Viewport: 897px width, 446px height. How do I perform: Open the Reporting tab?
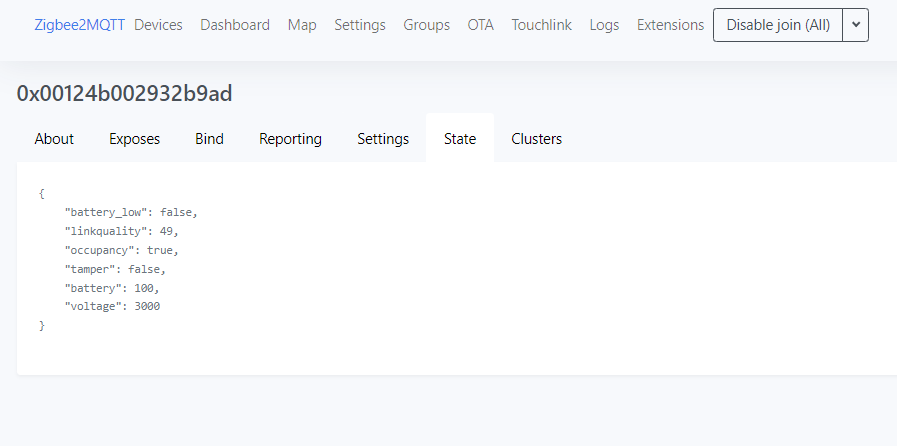(x=291, y=139)
